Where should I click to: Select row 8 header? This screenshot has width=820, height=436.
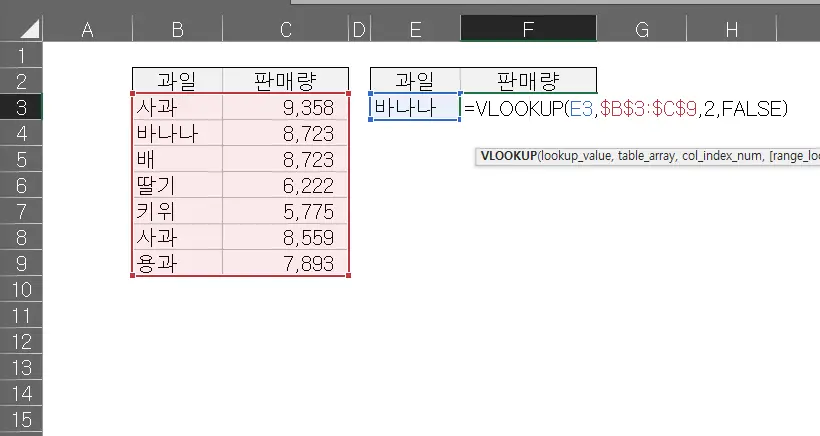coord(21,237)
